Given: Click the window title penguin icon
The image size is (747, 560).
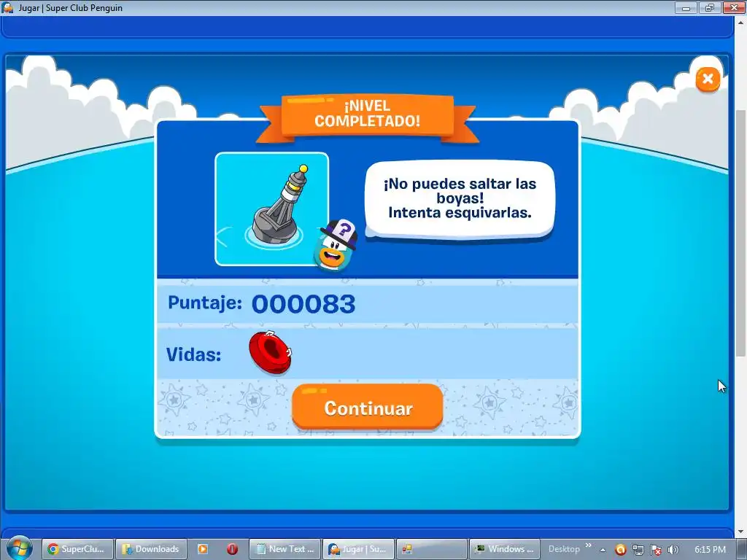Looking at the screenshot, I should pyautogui.click(x=7, y=7).
